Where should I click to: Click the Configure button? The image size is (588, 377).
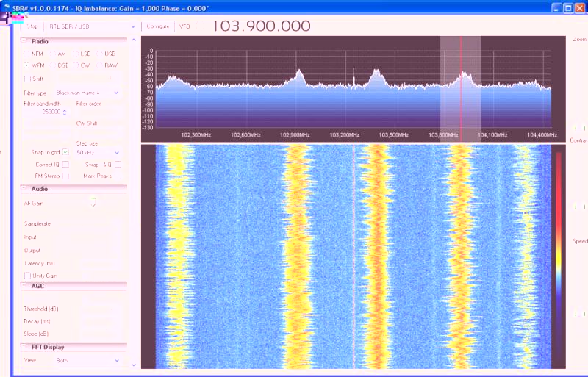(x=157, y=26)
